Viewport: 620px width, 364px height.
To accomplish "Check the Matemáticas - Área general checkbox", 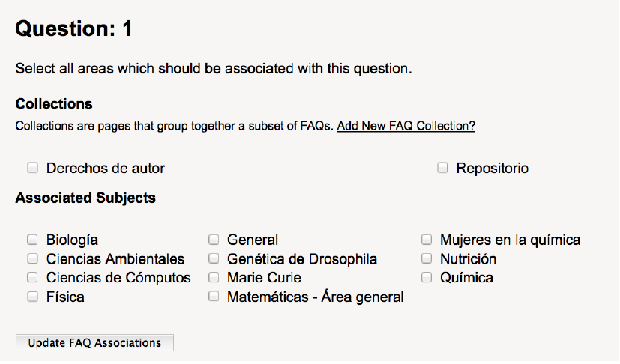I will 214,297.
